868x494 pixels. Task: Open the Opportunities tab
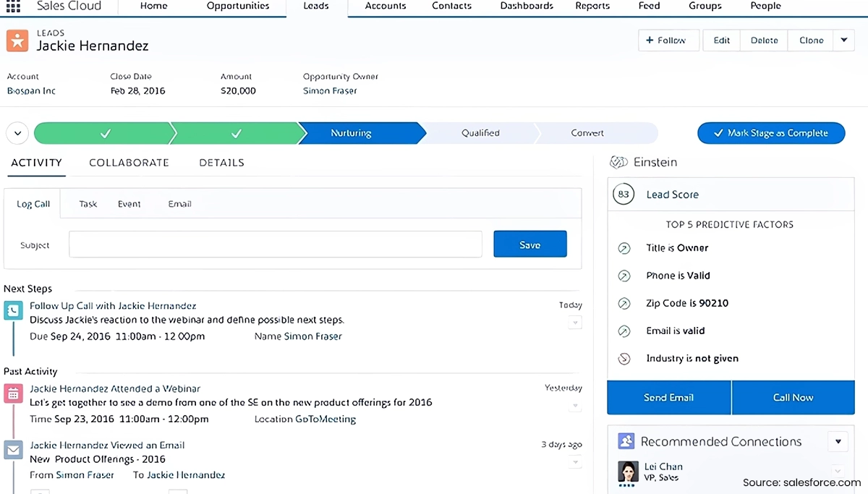(238, 6)
